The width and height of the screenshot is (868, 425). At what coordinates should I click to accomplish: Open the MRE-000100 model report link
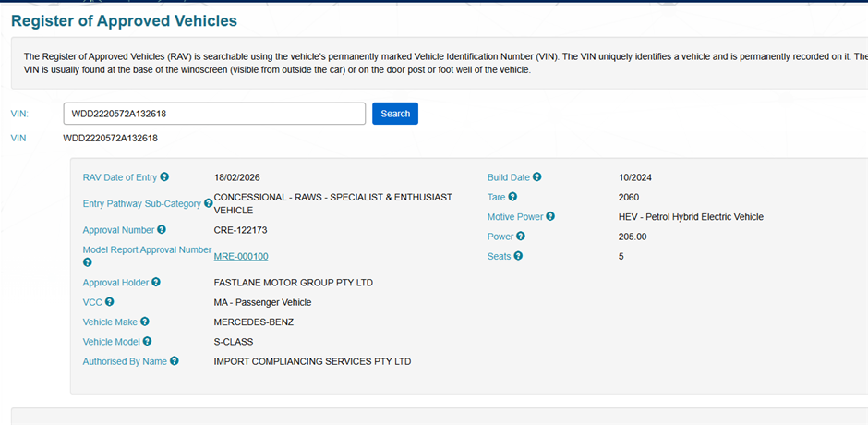pos(241,256)
